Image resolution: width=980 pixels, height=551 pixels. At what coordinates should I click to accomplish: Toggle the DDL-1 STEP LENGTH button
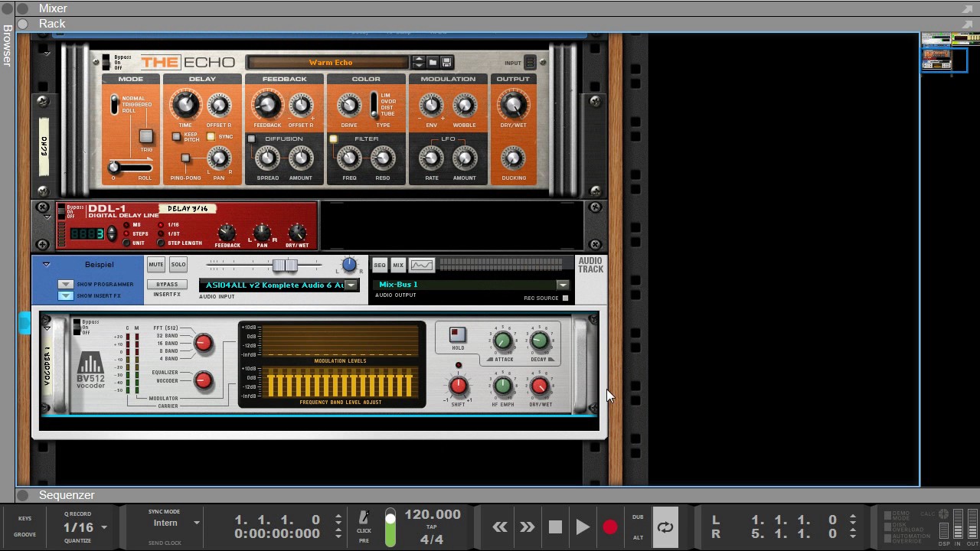tap(161, 243)
